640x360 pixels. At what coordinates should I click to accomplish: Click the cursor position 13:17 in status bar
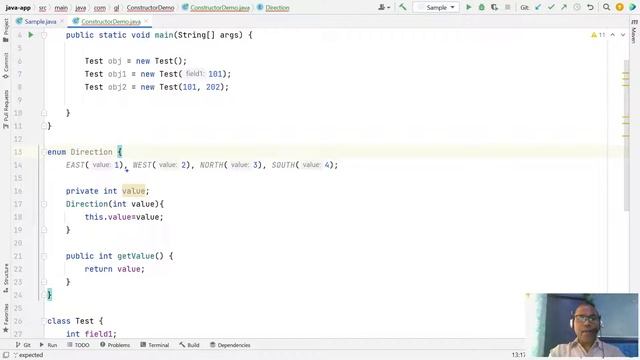(518, 355)
